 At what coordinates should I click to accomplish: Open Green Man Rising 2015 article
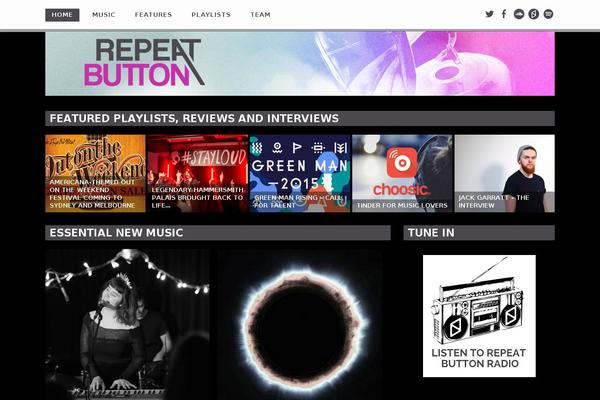[x=300, y=173]
